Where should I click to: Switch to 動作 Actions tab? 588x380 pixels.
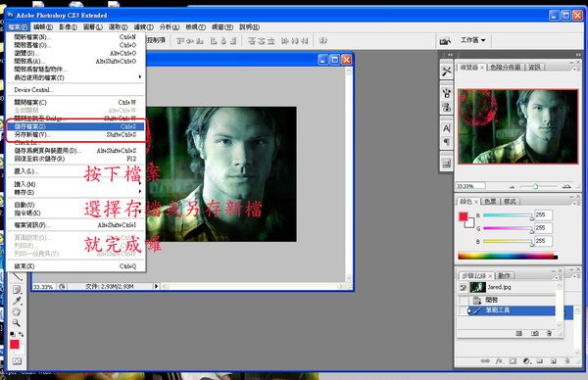click(x=504, y=276)
